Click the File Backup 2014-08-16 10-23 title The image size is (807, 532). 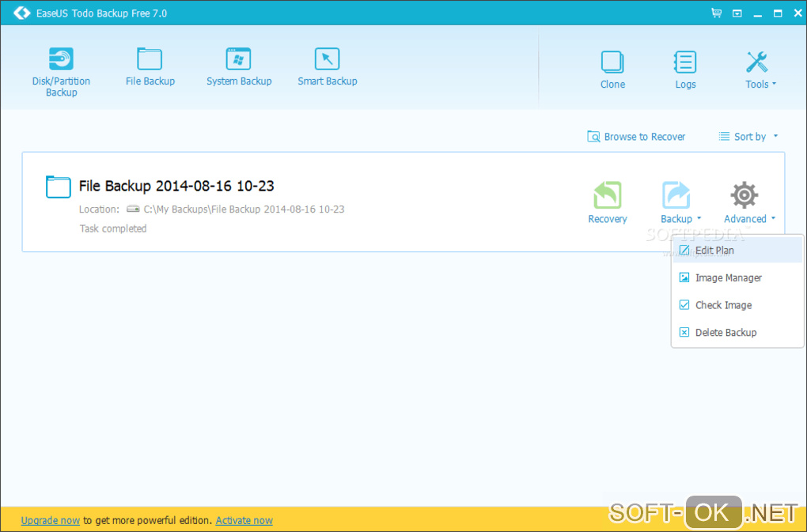(x=176, y=186)
